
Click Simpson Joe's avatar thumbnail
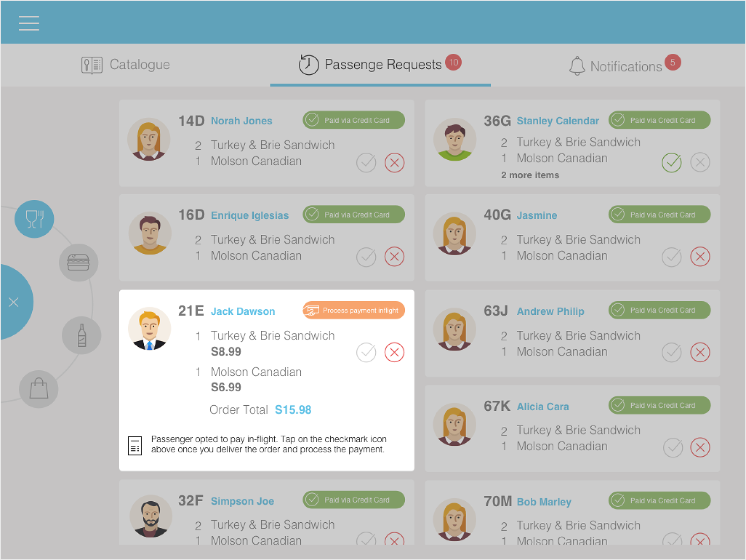pyautogui.click(x=151, y=516)
